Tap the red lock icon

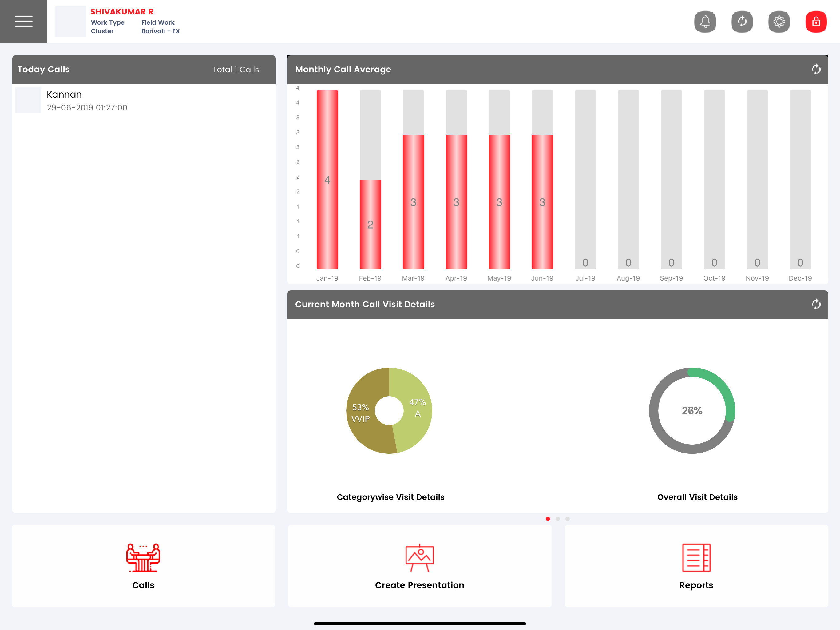coord(816,22)
